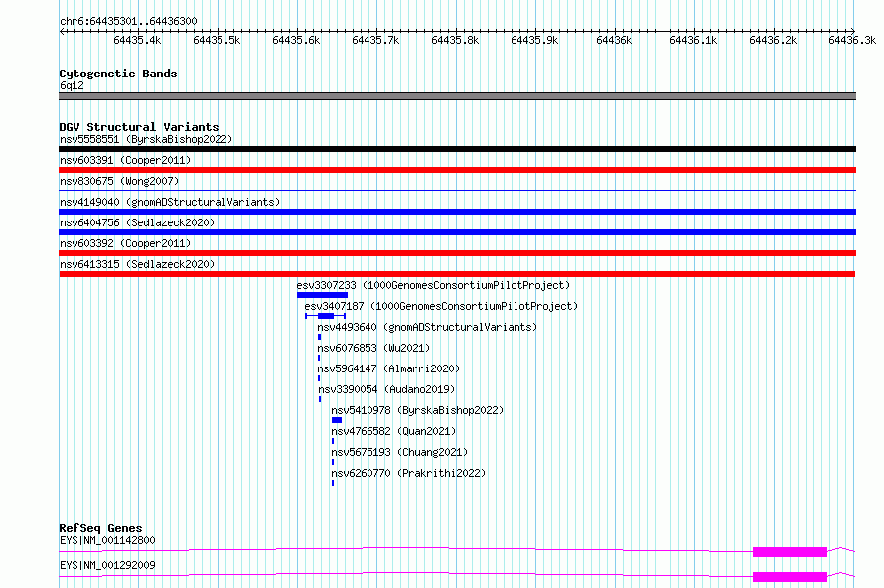The height and width of the screenshot is (588, 884).
Task: Select the 64435.5k ruler tick label
Action: [x=217, y=40]
